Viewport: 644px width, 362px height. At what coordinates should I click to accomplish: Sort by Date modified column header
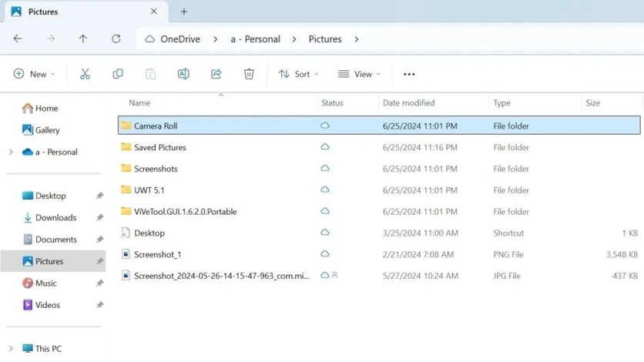pyautogui.click(x=408, y=103)
